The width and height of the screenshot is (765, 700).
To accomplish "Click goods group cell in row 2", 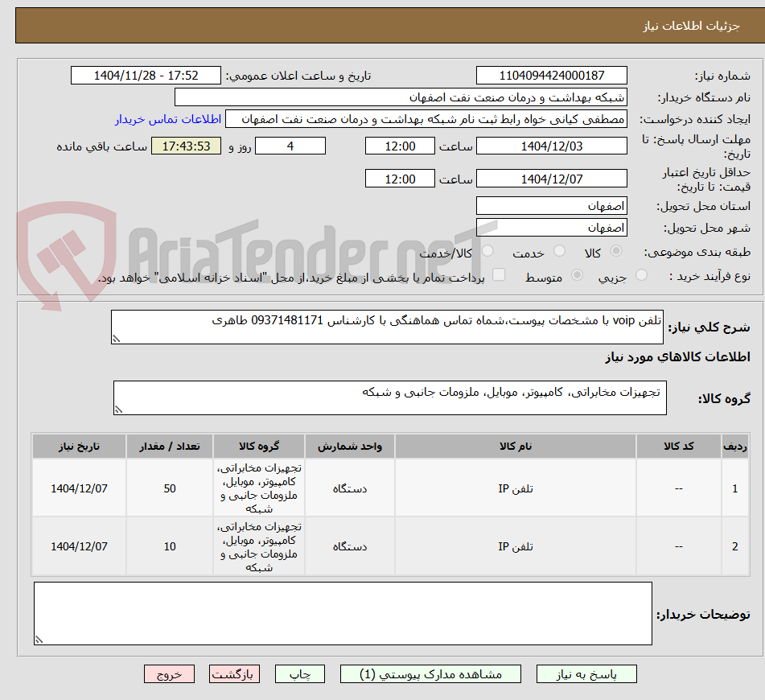I will click(259, 546).
